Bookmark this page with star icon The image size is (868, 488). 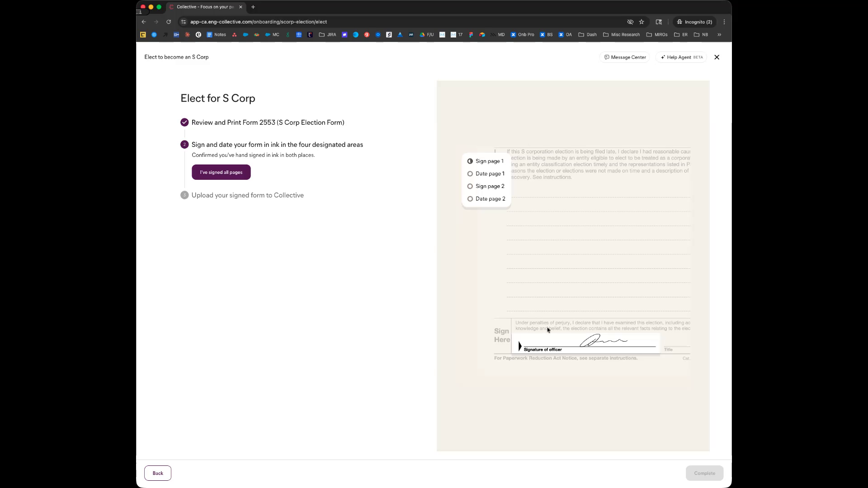(642, 22)
